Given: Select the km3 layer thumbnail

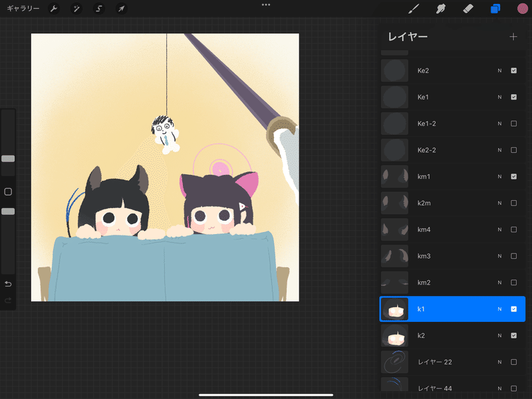Looking at the screenshot, I should (394, 256).
